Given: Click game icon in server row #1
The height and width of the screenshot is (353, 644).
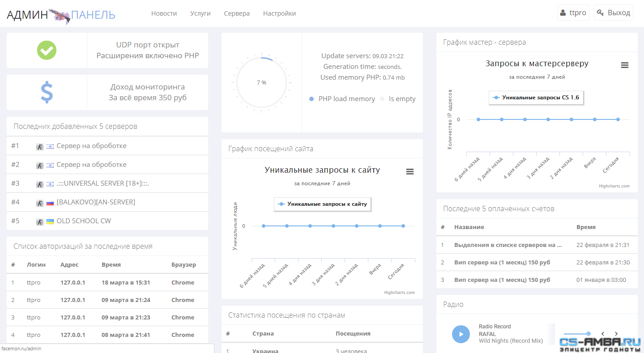Looking at the screenshot, I should (40, 146).
